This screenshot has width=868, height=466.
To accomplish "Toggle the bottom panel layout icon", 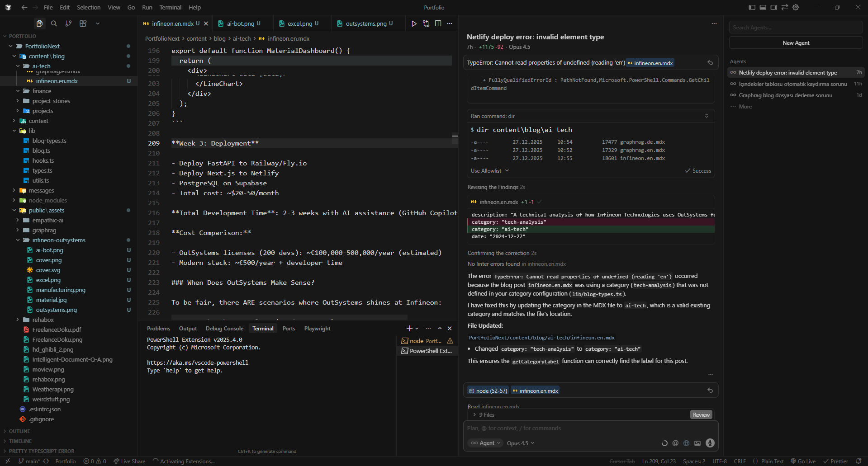I will [763, 7].
